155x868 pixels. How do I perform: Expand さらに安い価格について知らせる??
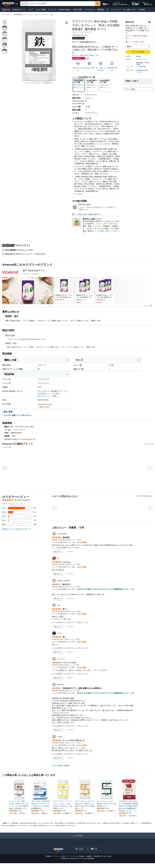coord(18,416)
